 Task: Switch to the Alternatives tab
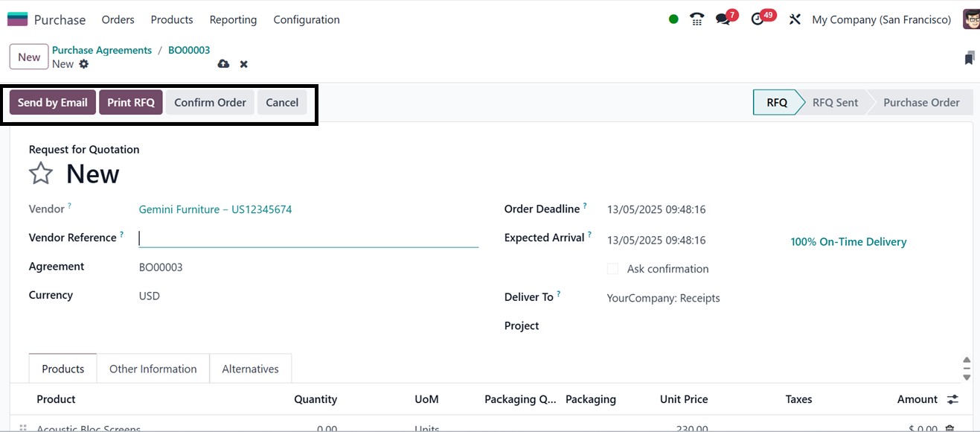tap(250, 369)
